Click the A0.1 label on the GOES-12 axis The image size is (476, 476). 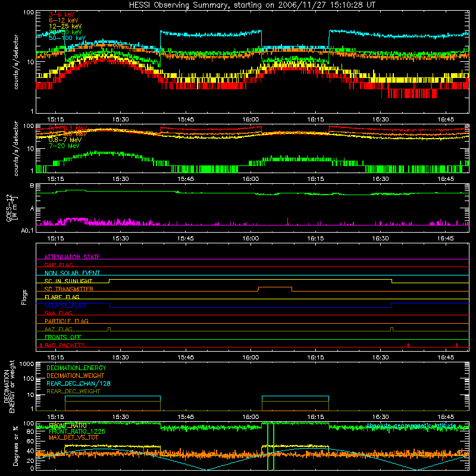click(27, 230)
